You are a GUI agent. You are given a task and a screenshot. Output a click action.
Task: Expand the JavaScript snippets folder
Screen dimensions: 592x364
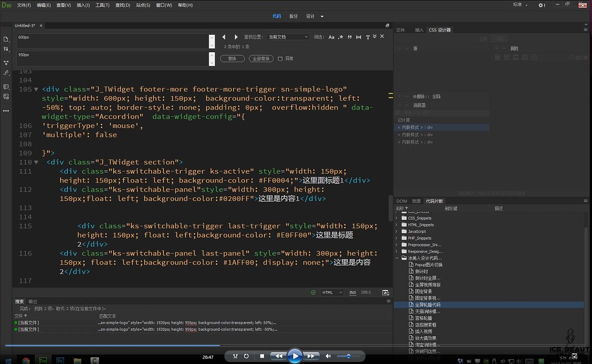pos(396,231)
